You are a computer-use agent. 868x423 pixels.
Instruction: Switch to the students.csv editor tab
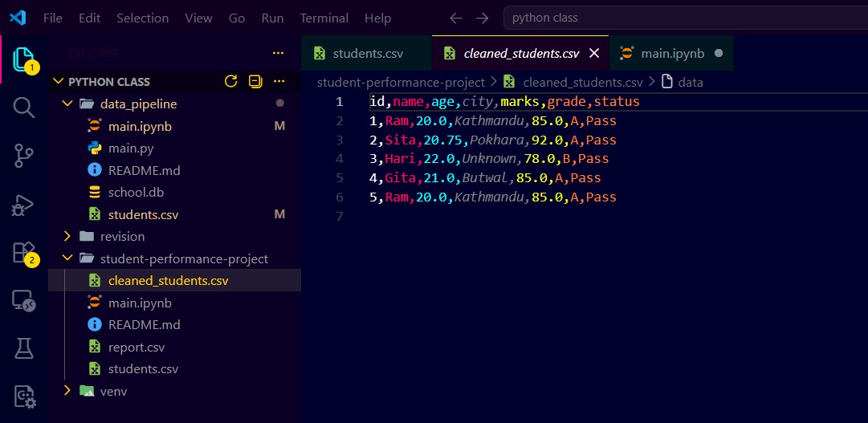[x=366, y=53]
